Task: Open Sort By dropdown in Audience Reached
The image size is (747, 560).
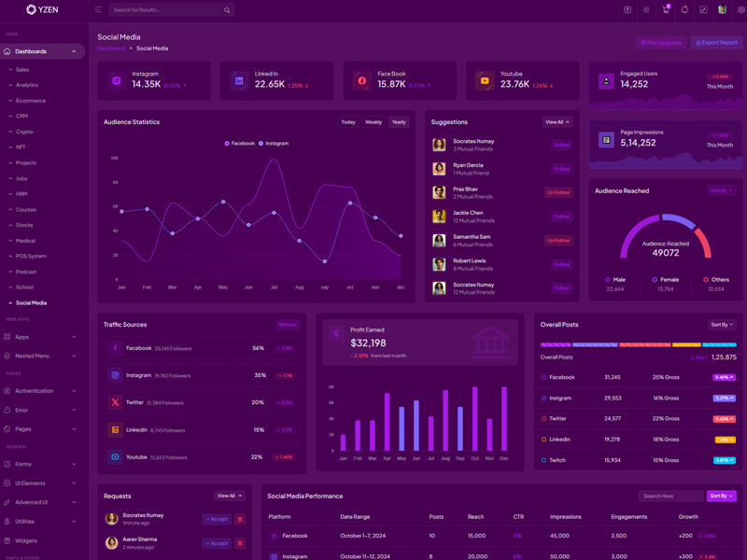Action: click(x=721, y=190)
